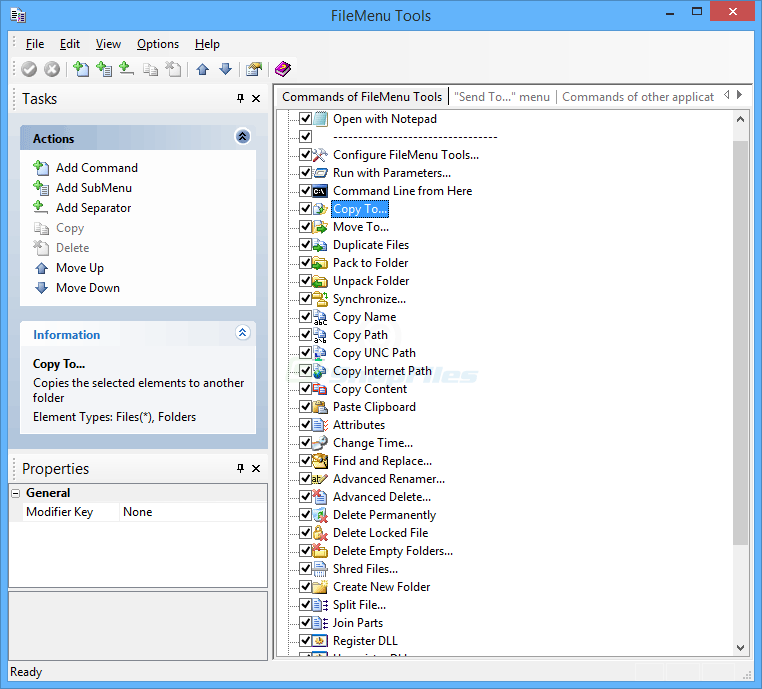This screenshot has height=689, width=762.
Task: Click the Add Command action link
Action: pos(97,168)
